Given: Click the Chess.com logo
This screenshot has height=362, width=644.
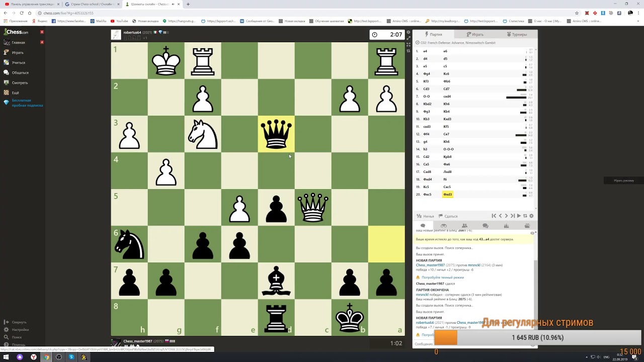Looking at the screenshot, I should click(16, 32).
